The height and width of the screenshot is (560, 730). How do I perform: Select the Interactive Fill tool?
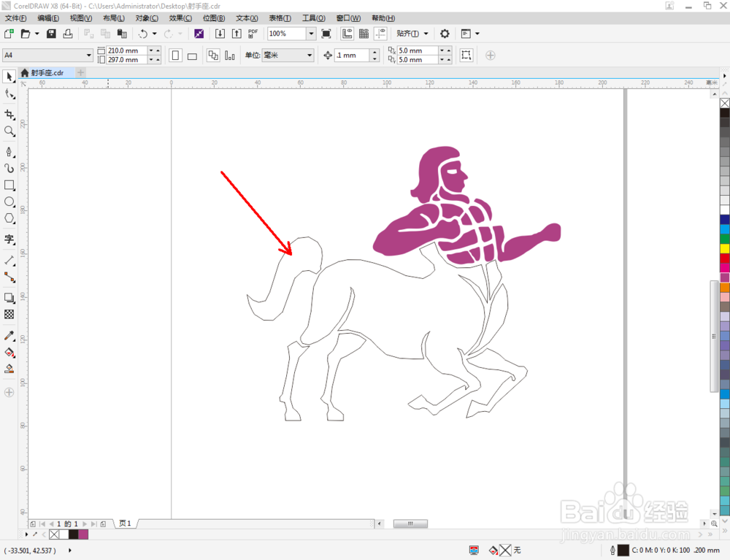[x=9, y=353]
